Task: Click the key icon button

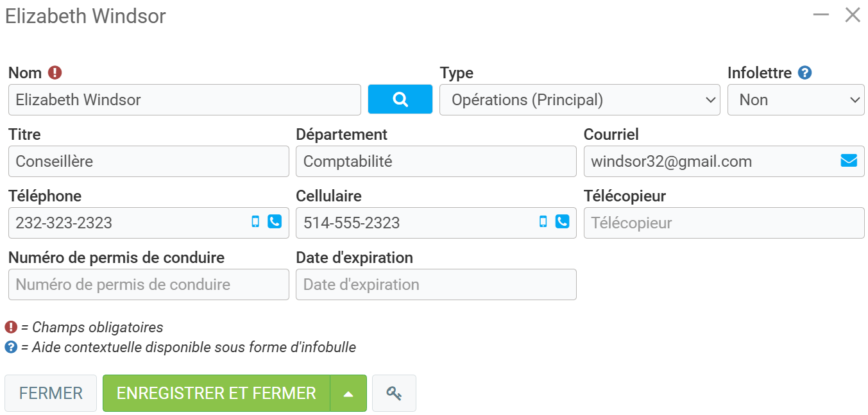Action: 394,393
